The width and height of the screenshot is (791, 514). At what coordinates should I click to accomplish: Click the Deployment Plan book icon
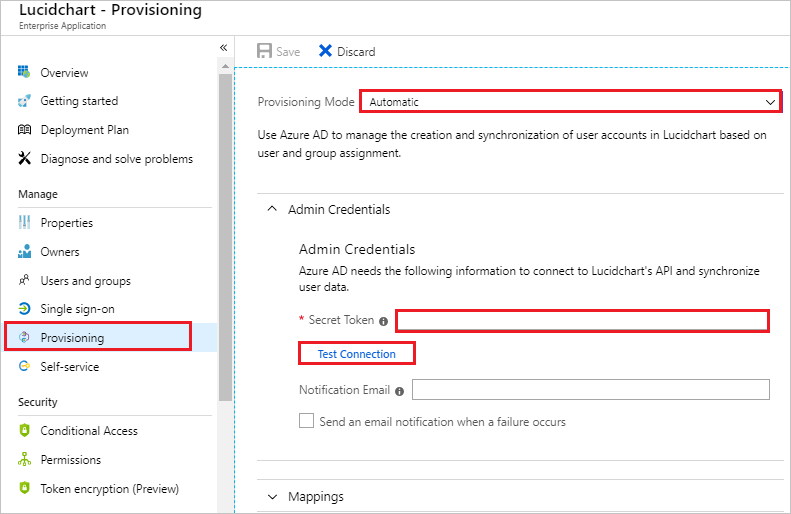24,130
